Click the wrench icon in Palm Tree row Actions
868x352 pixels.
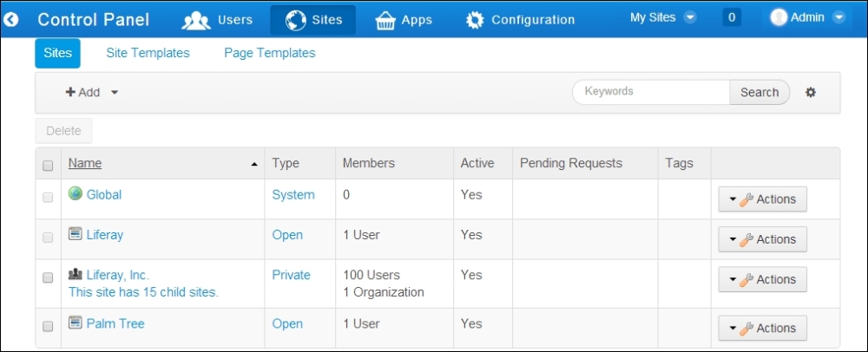pos(746,329)
